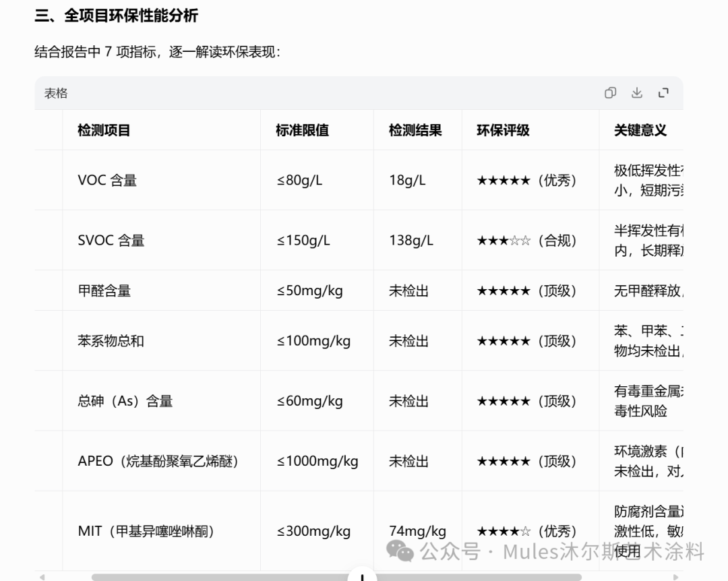Click the ≤300mg/kg limit value
Viewport: 728px width, 581px height.
[313, 531]
